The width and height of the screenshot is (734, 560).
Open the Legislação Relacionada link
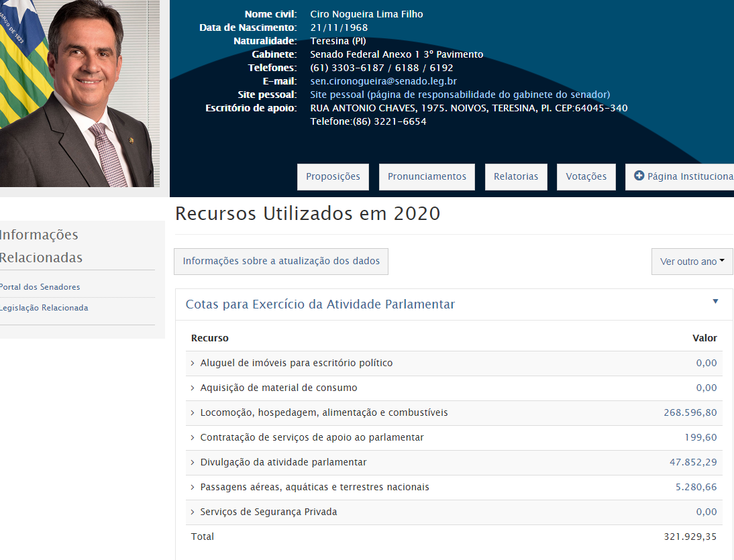44,308
